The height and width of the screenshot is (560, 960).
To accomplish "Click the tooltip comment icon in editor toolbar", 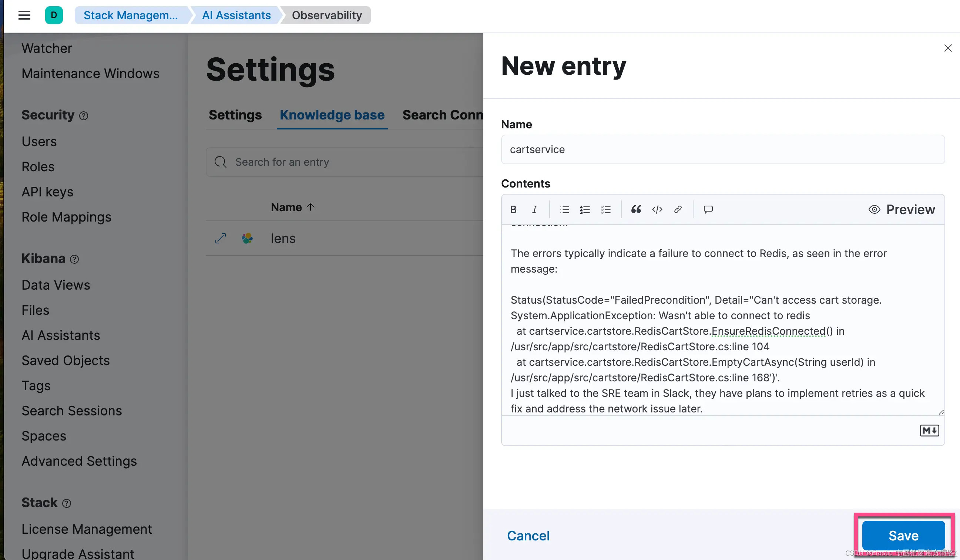I will pos(708,209).
